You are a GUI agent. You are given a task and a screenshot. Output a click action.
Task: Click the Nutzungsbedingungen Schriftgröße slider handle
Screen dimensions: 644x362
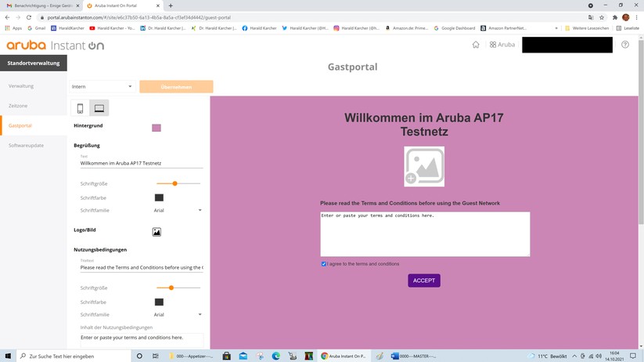[171, 288]
